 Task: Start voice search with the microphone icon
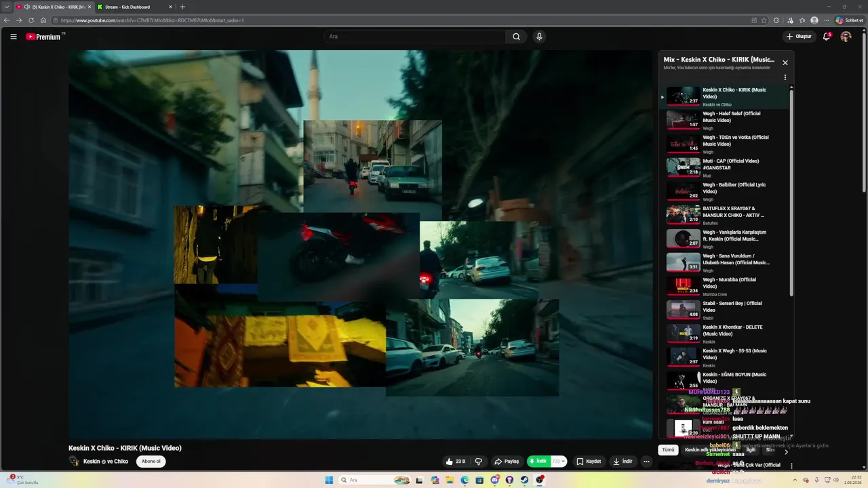pos(539,37)
